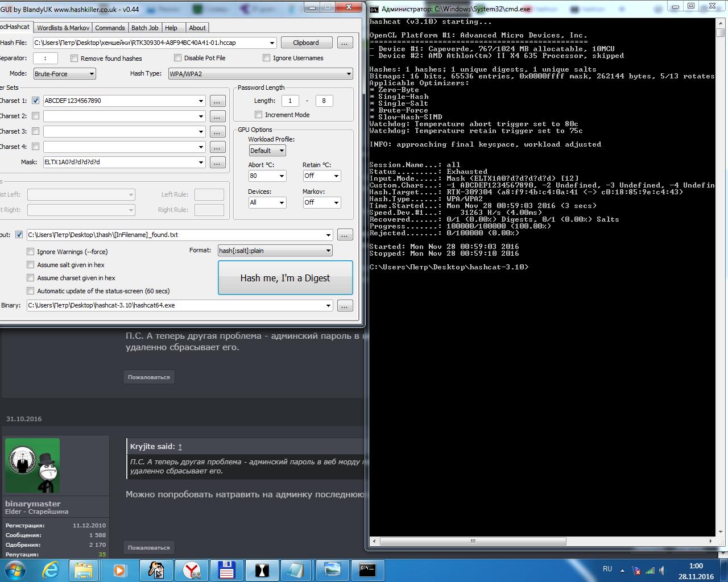Enable Ignore Usernames checkbox
728x582 pixels.
pyautogui.click(x=266, y=57)
